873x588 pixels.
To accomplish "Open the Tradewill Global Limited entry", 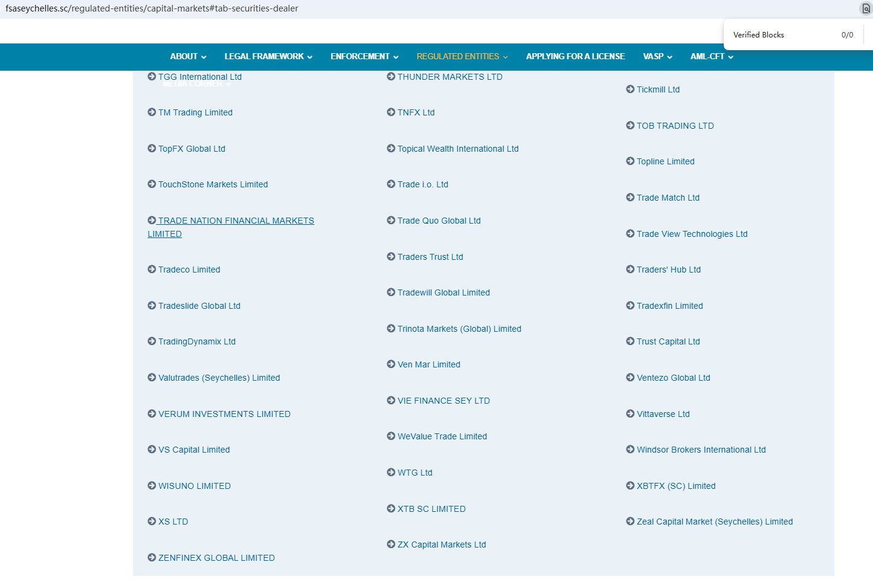I will [x=443, y=292].
